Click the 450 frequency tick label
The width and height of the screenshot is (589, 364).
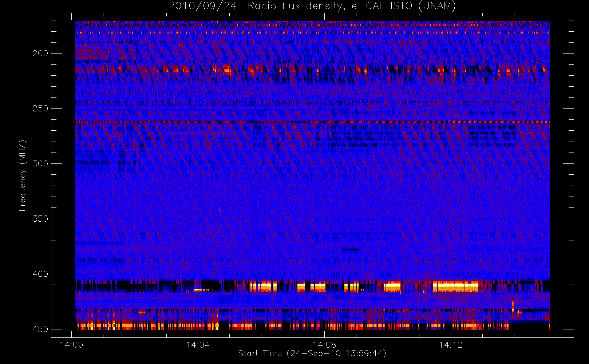pyautogui.click(x=40, y=329)
